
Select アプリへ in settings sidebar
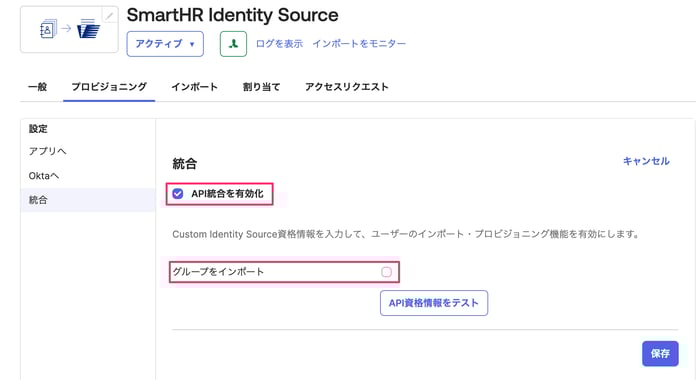pos(47,151)
